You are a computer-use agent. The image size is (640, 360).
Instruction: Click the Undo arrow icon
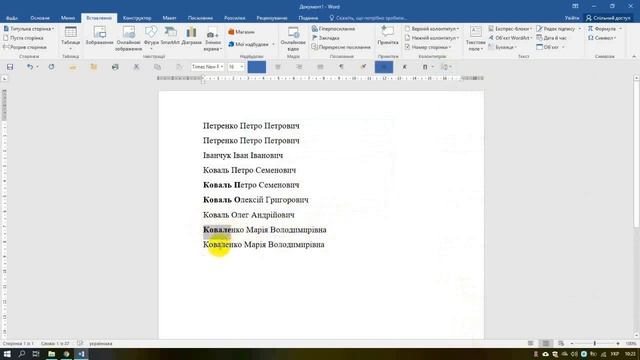(30, 67)
